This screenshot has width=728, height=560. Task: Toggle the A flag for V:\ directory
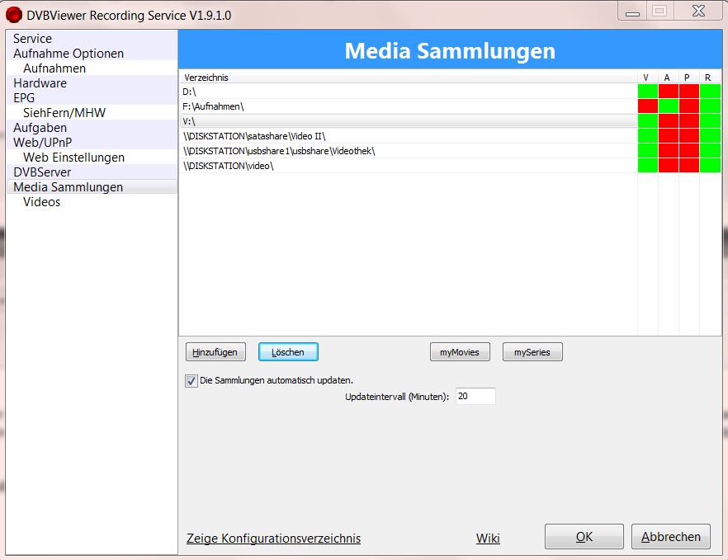coord(669,121)
